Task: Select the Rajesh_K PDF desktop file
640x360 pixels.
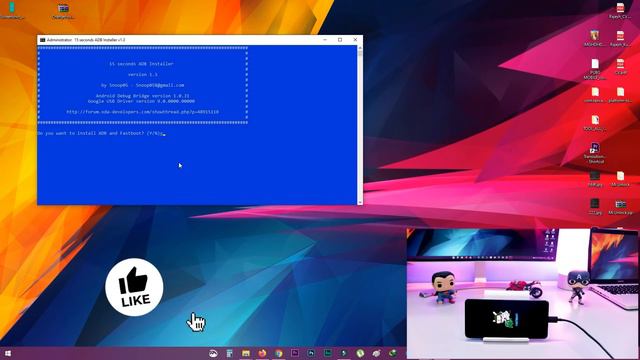Action: pos(620,38)
